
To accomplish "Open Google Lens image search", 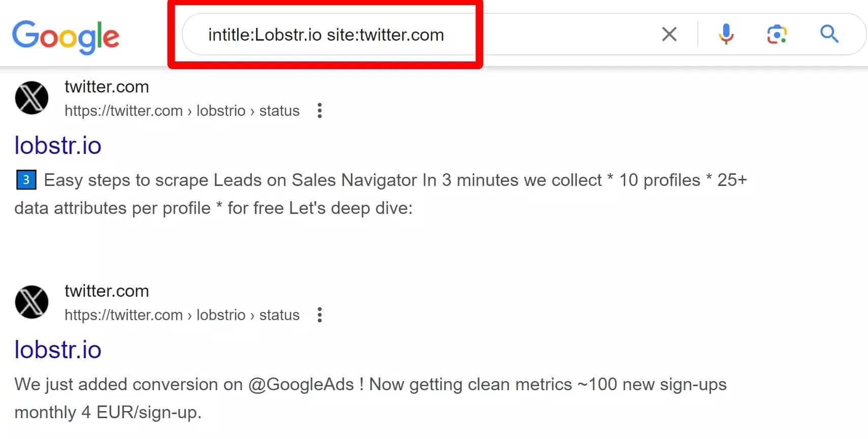I will coord(777,34).
